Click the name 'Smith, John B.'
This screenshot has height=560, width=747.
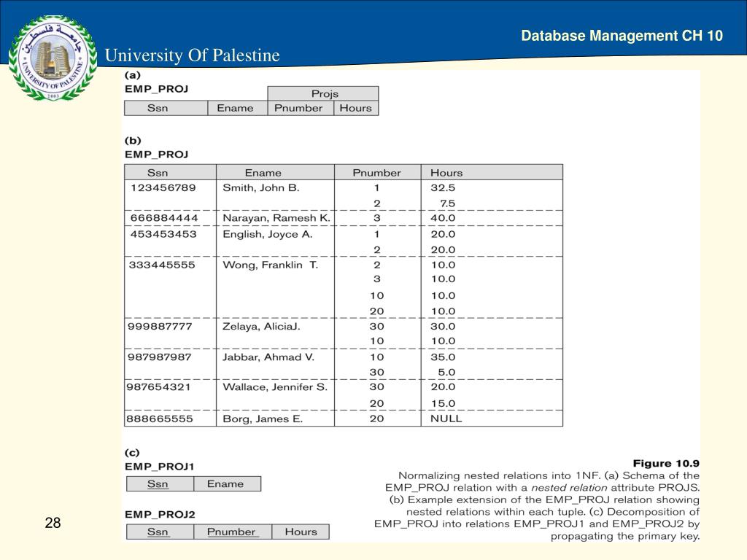pos(261,187)
